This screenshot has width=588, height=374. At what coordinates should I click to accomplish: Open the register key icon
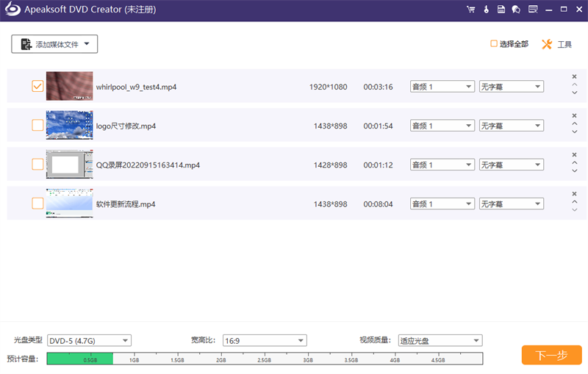pos(486,10)
